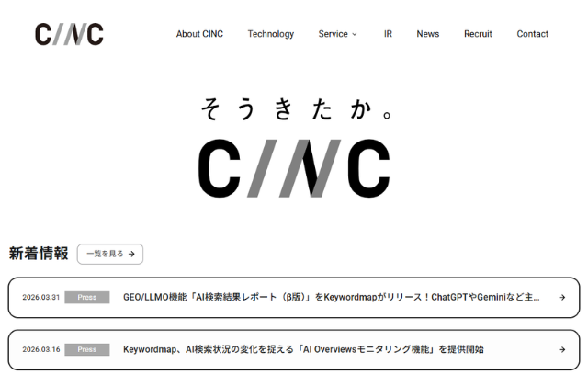
Task: Open the AI Overviewsモニタリング機能 news article
Action: [x=294, y=349]
